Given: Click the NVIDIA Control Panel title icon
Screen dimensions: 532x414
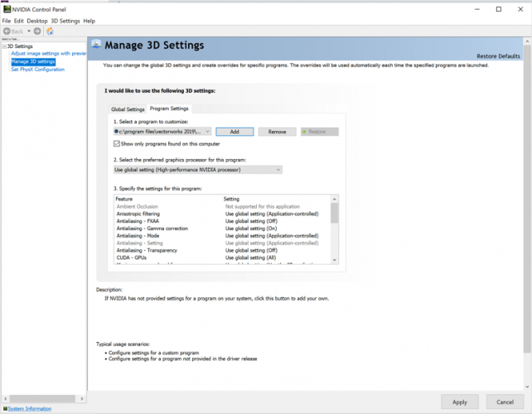Looking at the screenshot, I should [6, 9].
